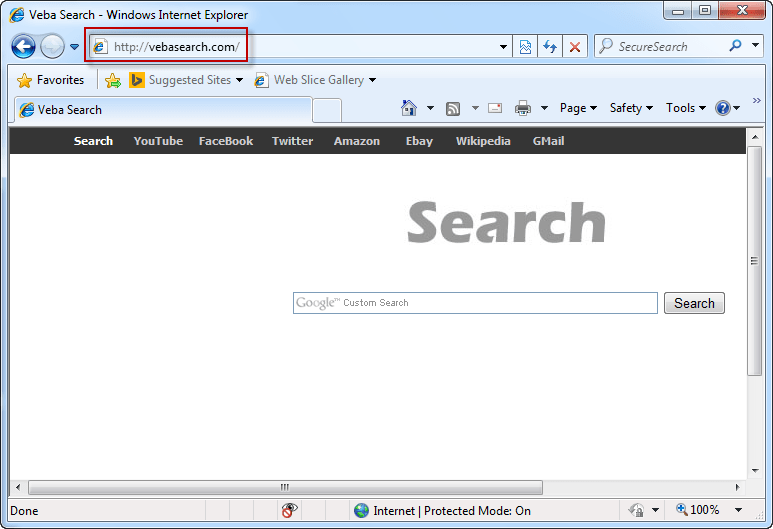Click the horizontal scrollbar left arrow

tap(18, 487)
